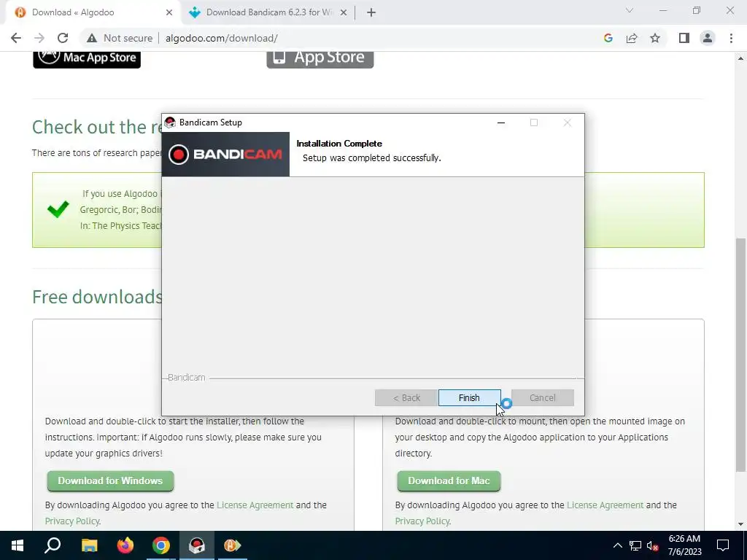Open Chrome profile avatar

[x=708, y=38]
